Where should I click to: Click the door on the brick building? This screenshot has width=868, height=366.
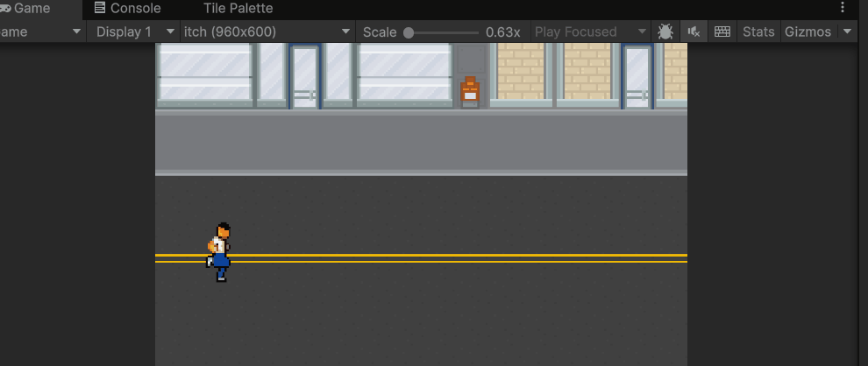point(637,77)
